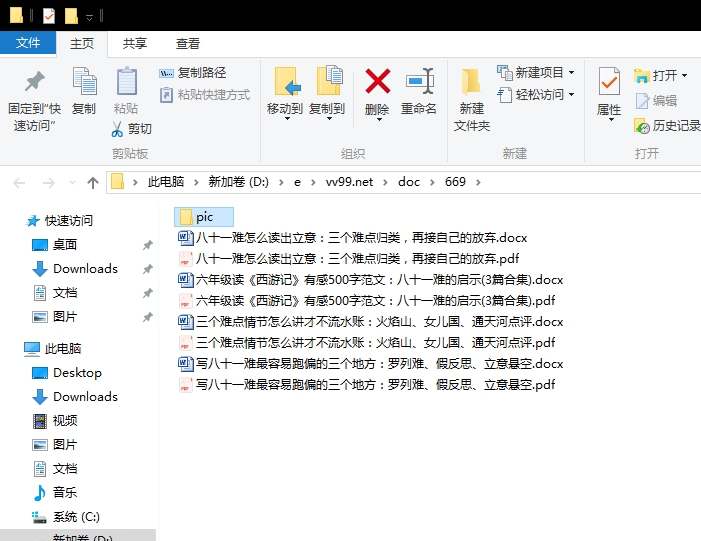Screen dimensions: 701x541
Task: Click the Properties (属性) icon
Action: coord(609,82)
